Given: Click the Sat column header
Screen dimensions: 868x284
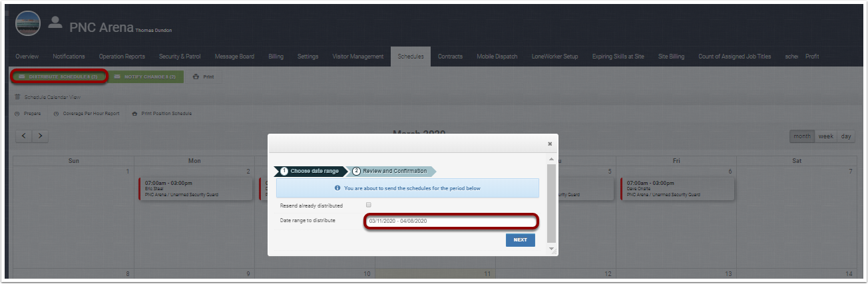Looking at the screenshot, I should pyautogui.click(x=796, y=161).
